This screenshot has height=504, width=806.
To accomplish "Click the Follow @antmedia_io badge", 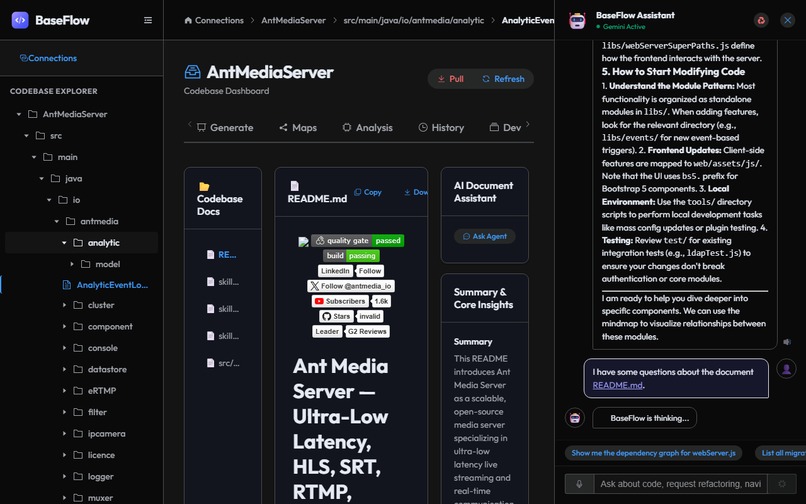I will coord(351,286).
